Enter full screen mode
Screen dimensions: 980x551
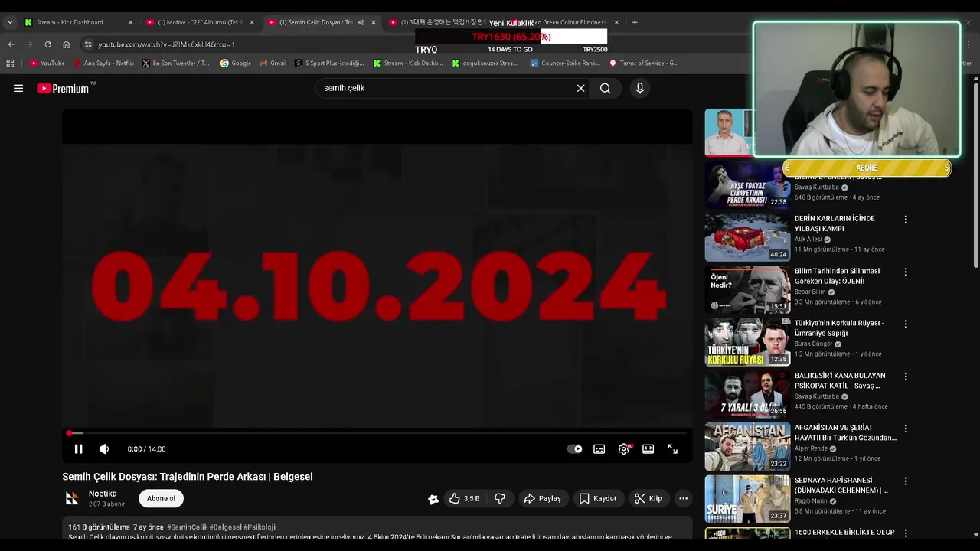click(x=673, y=449)
